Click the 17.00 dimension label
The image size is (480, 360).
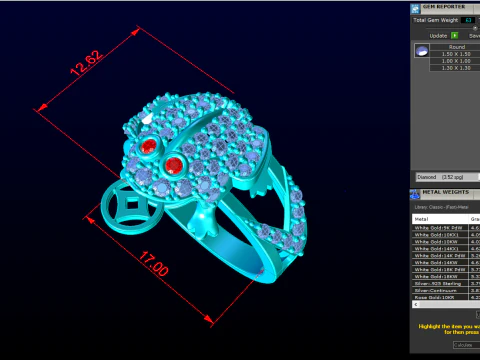tap(154, 264)
